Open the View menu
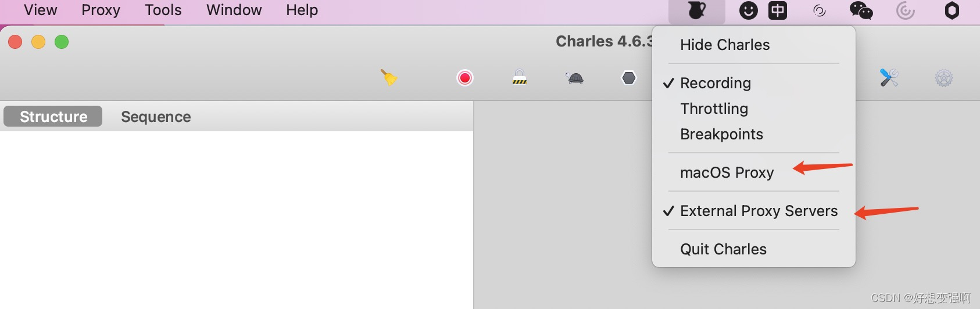 41,10
